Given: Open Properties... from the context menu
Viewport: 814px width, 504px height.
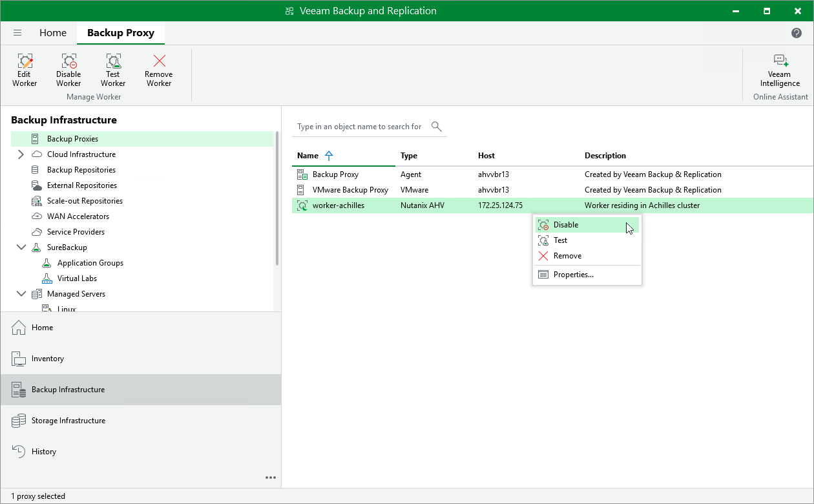Looking at the screenshot, I should [x=587, y=275].
